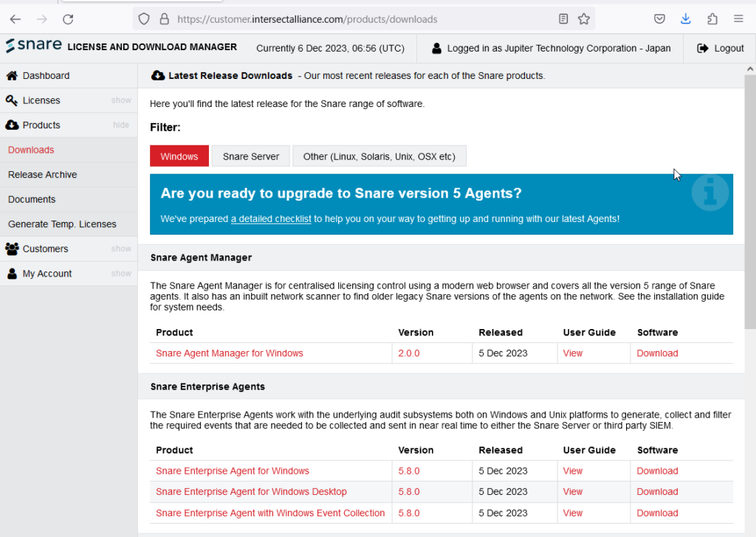
Task: Open Enterprise Agent with Windows Event Collection link
Action: (x=270, y=513)
